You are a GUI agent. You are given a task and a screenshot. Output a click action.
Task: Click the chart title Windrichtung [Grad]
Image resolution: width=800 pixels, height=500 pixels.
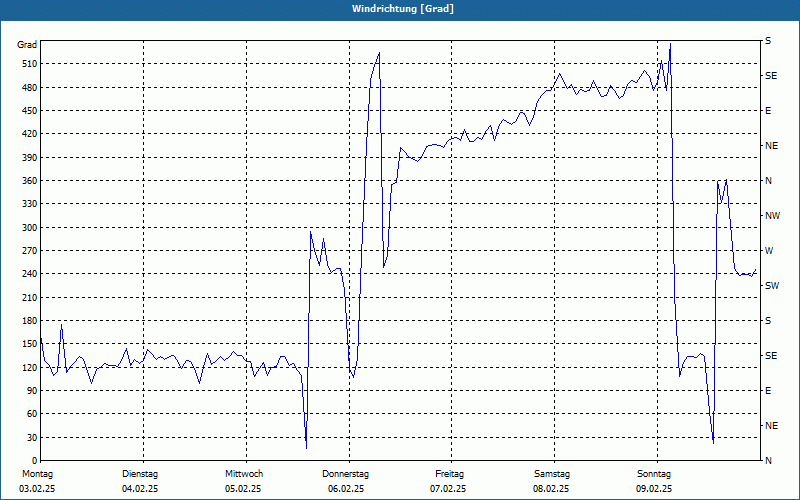(403, 9)
